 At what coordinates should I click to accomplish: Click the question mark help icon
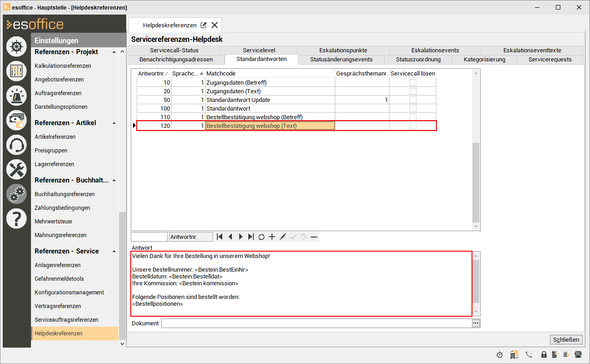point(16,219)
